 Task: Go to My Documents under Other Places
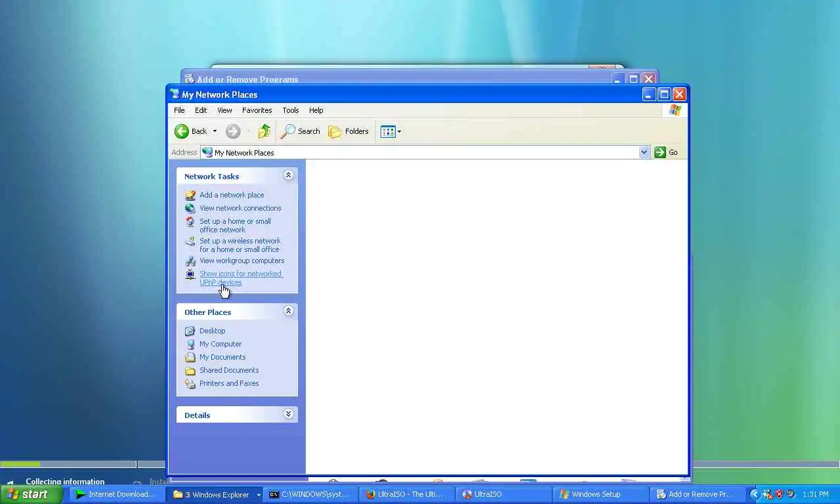pos(222,357)
